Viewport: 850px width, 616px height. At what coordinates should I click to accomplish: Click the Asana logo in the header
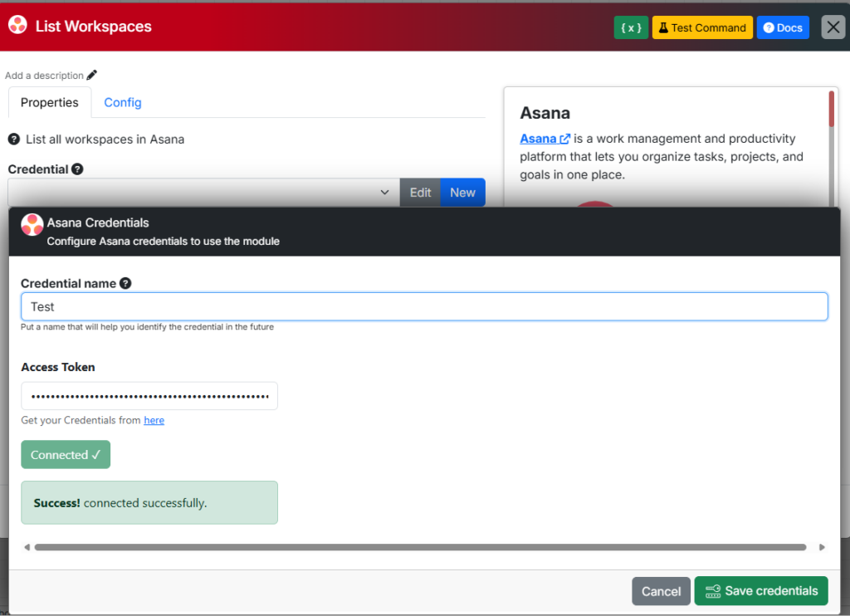[x=18, y=27]
